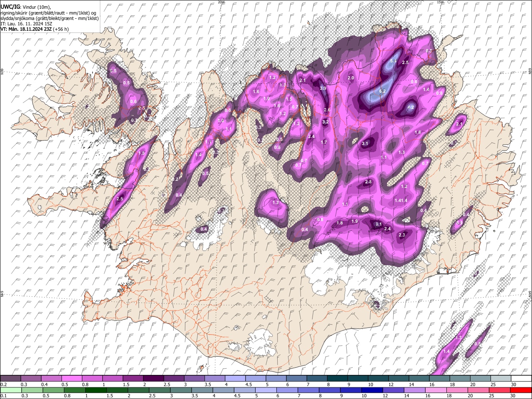Click the 1.8 precipitation label

tap(340, 223)
